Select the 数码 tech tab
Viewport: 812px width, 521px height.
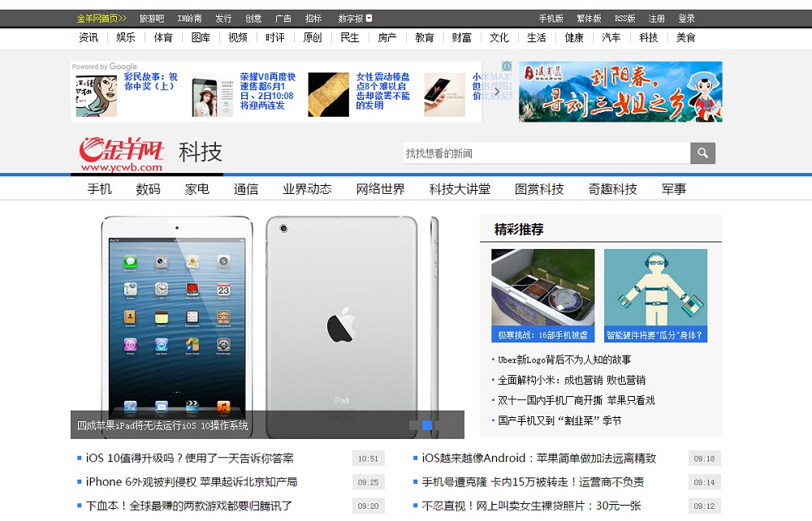pyautogui.click(x=148, y=189)
